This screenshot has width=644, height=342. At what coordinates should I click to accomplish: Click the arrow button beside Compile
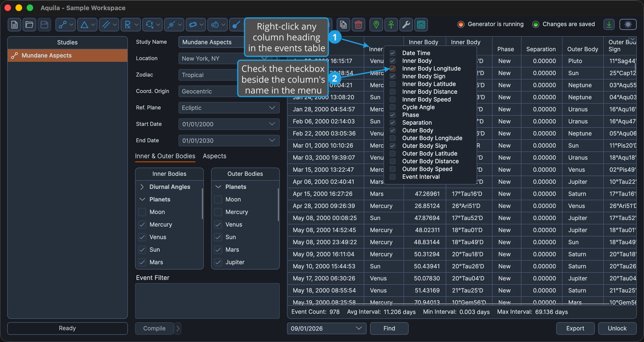tap(178, 328)
